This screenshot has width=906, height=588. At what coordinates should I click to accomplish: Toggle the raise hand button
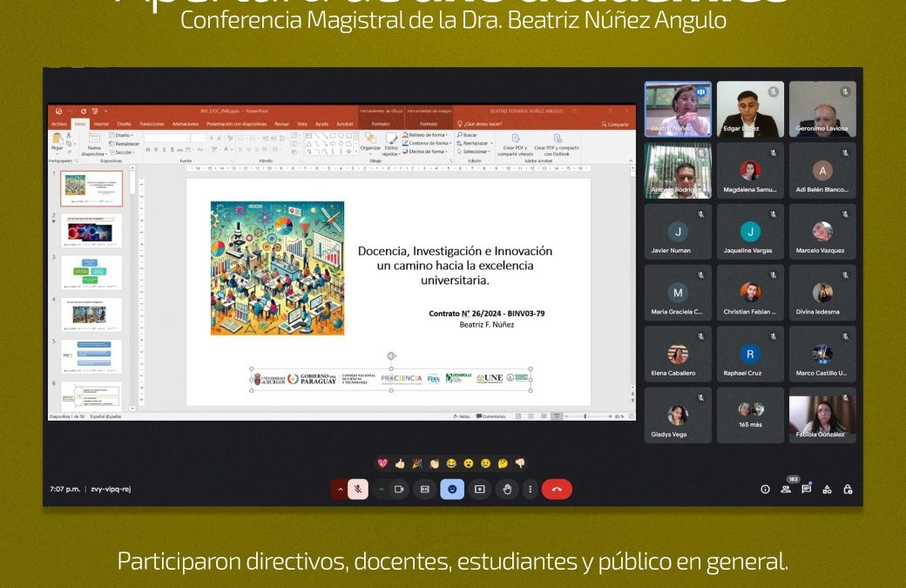pyautogui.click(x=507, y=490)
